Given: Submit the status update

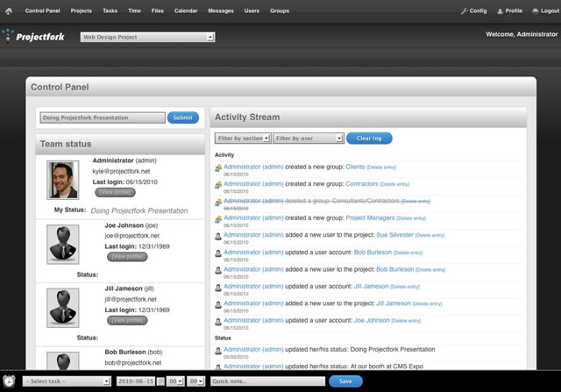Looking at the screenshot, I should tap(183, 118).
